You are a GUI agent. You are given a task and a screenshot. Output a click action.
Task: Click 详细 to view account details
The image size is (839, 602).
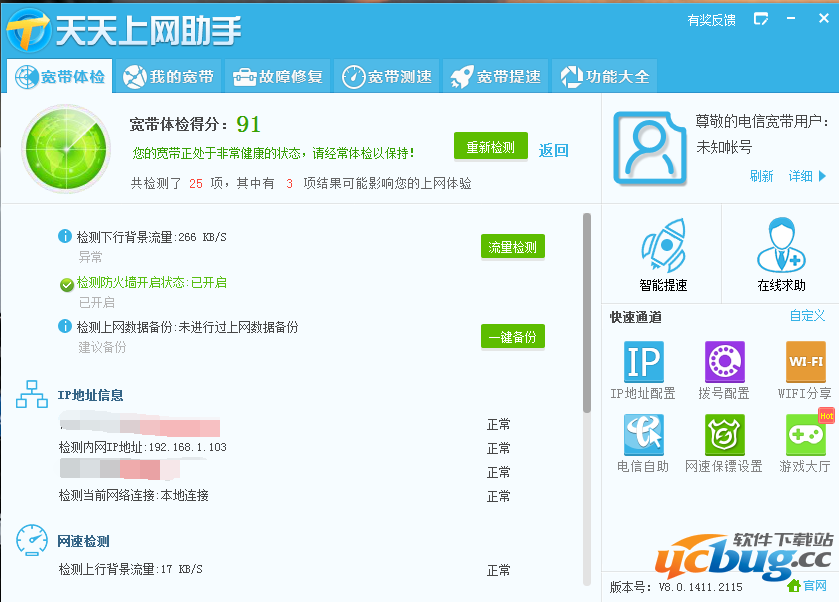[x=798, y=176]
